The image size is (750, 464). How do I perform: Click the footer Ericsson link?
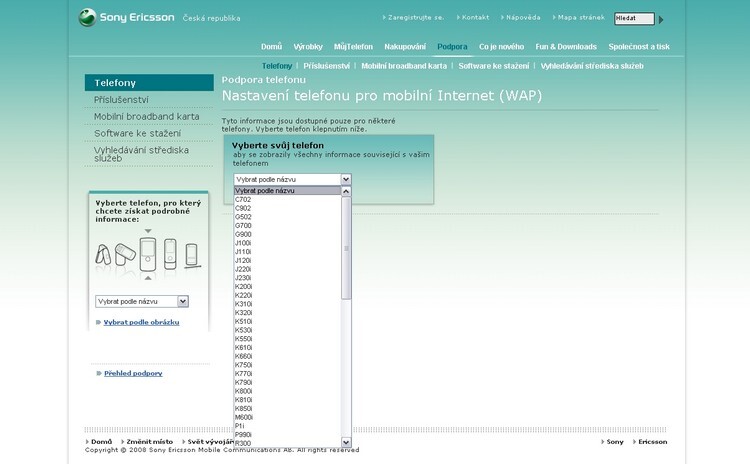652,442
